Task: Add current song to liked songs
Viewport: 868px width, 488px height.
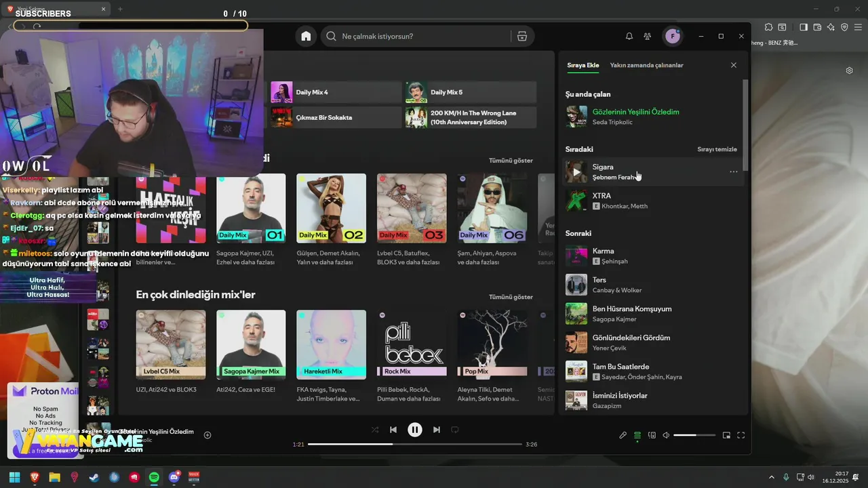Action: tap(208, 435)
